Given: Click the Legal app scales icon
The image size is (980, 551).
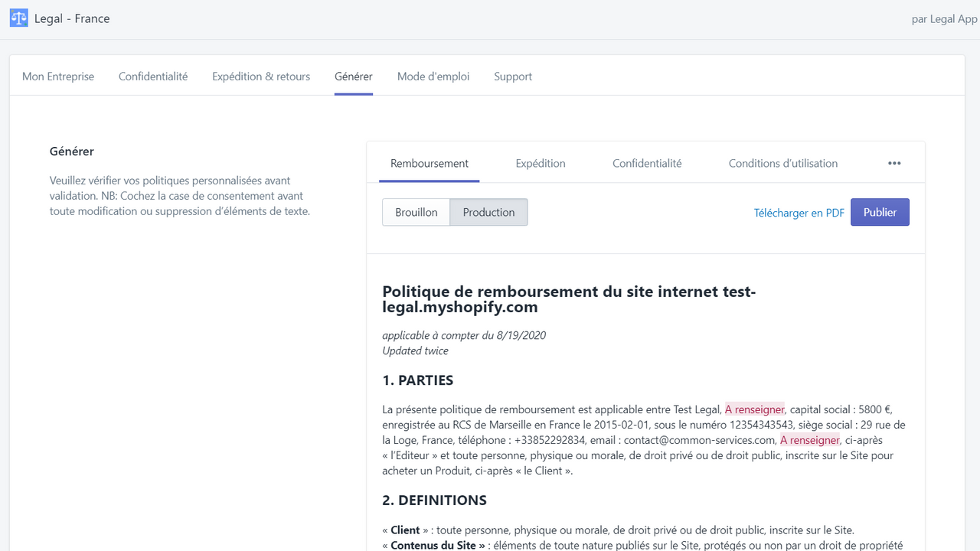Looking at the screenshot, I should 19,18.
